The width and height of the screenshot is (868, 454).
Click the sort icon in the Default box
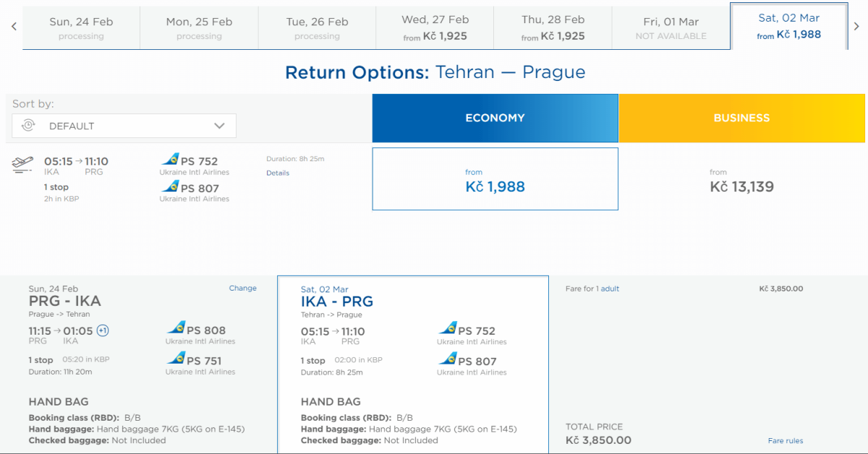click(28, 126)
